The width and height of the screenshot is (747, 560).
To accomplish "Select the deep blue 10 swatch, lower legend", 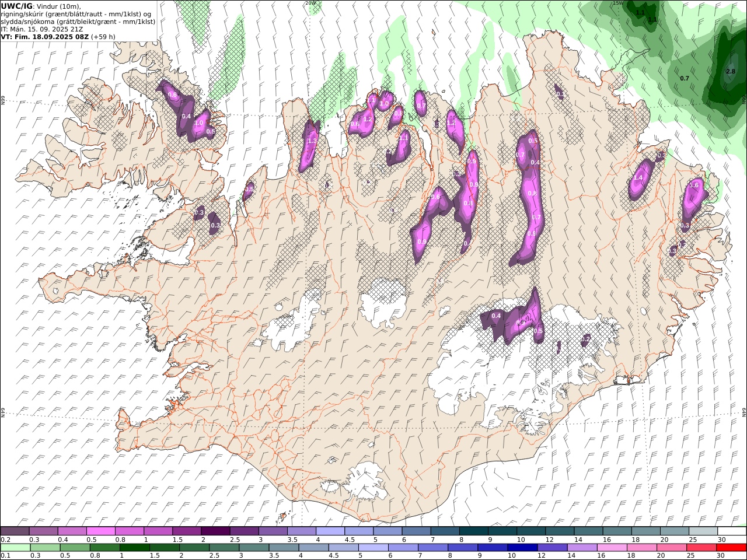I will [x=523, y=548].
